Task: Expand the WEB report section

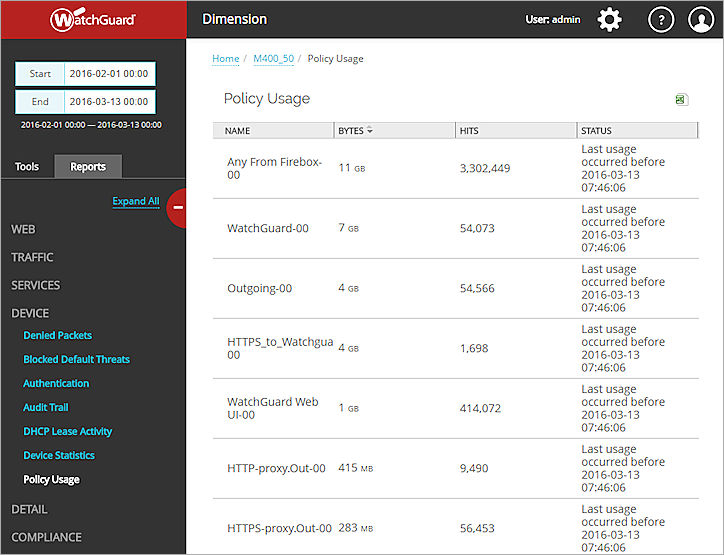Action: [23, 229]
